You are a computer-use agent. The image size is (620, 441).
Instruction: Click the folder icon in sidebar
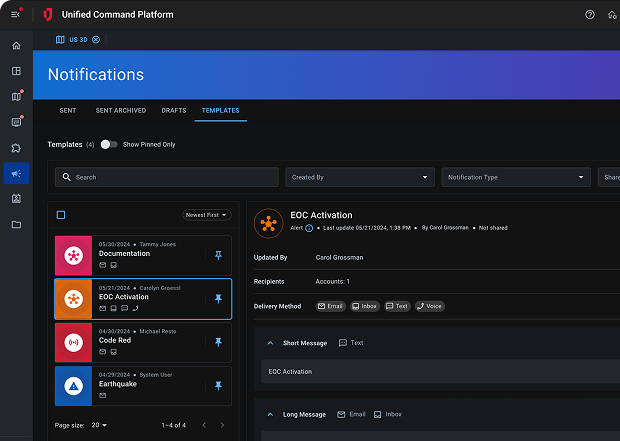coord(16,224)
